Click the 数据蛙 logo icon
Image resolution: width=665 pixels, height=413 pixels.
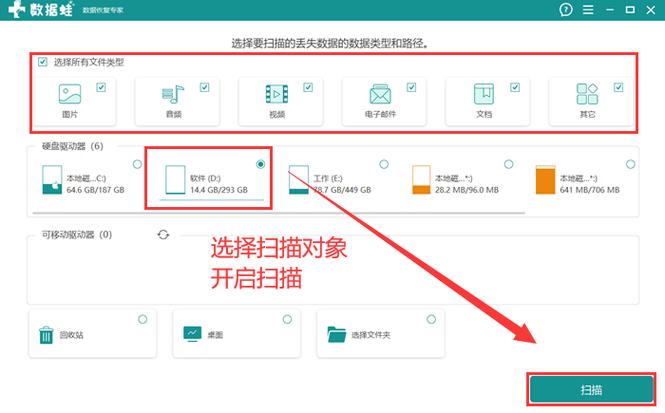(x=16, y=9)
